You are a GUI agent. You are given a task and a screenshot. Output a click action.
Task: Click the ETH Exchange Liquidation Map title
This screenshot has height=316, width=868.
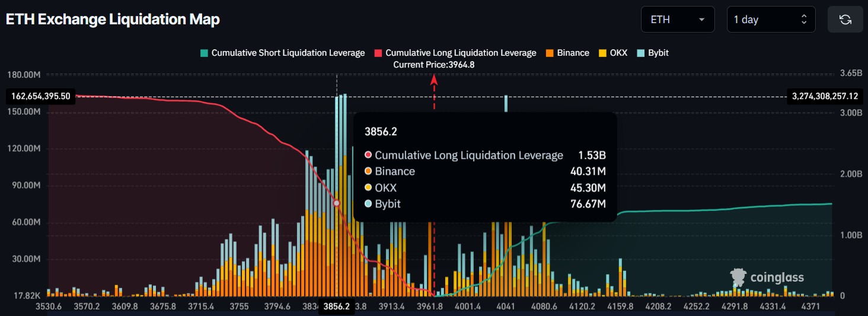[x=113, y=20]
